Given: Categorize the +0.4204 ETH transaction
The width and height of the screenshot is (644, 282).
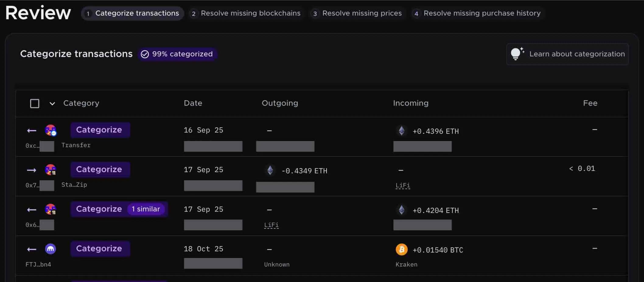Looking at the screenshot, I should click(99, 209).
